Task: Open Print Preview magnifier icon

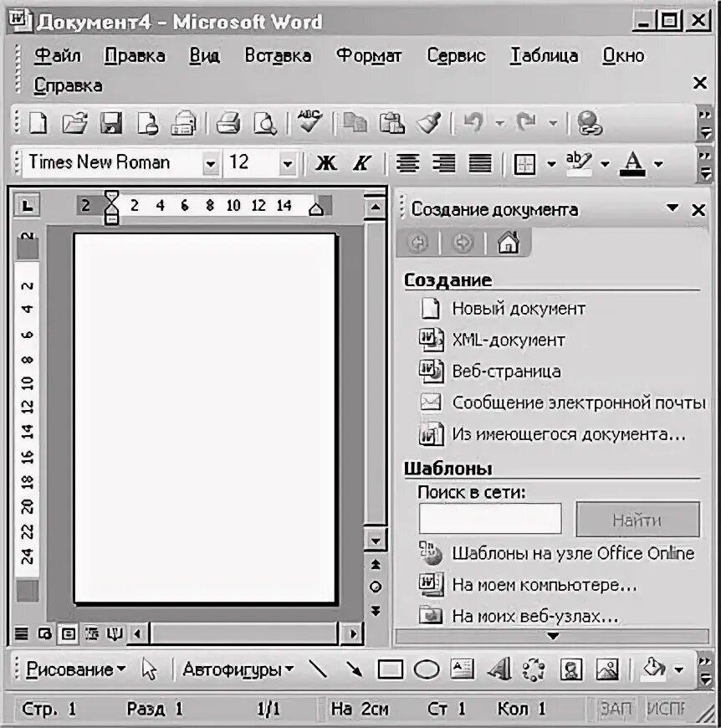Action: point(265,123)
